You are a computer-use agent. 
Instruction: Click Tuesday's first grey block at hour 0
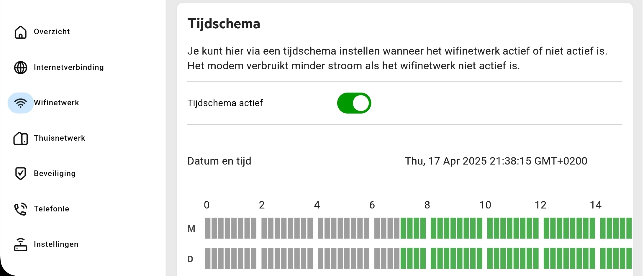[x=208, y=258]
